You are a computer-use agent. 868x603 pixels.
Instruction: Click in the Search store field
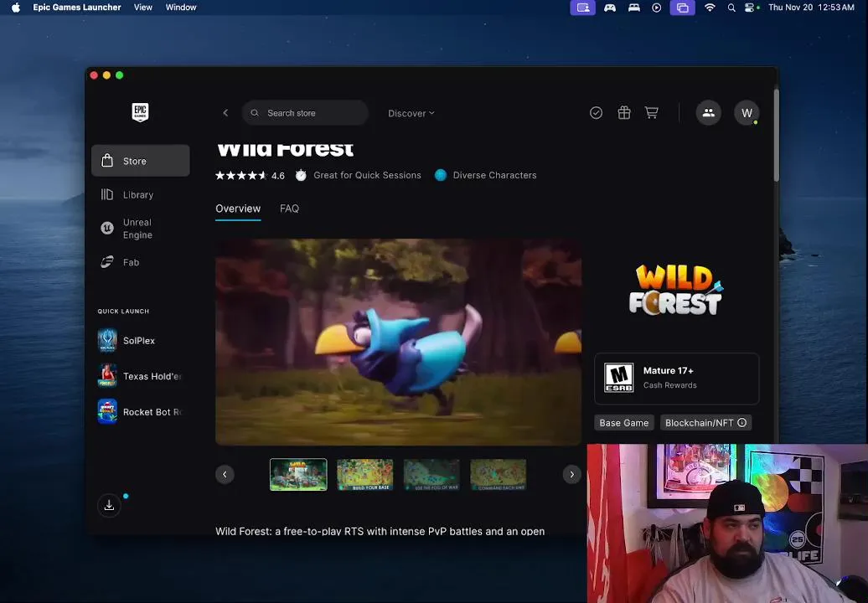click(x=305, y=113)
